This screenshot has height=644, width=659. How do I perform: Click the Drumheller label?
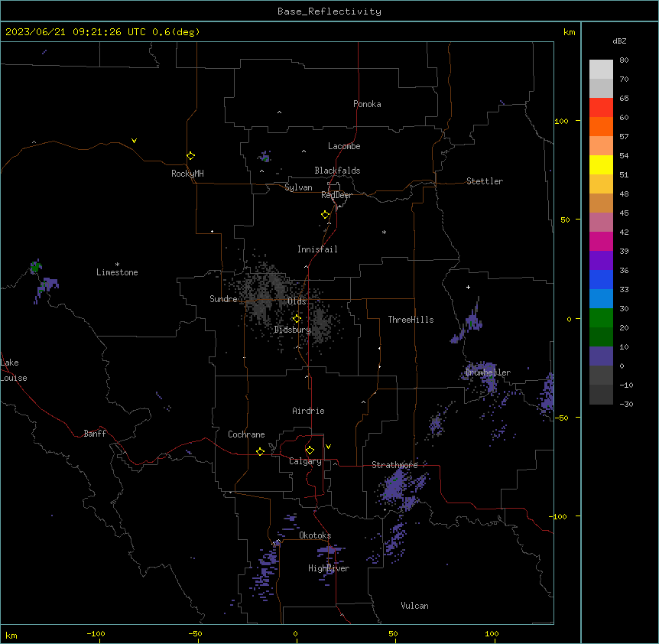488,372
